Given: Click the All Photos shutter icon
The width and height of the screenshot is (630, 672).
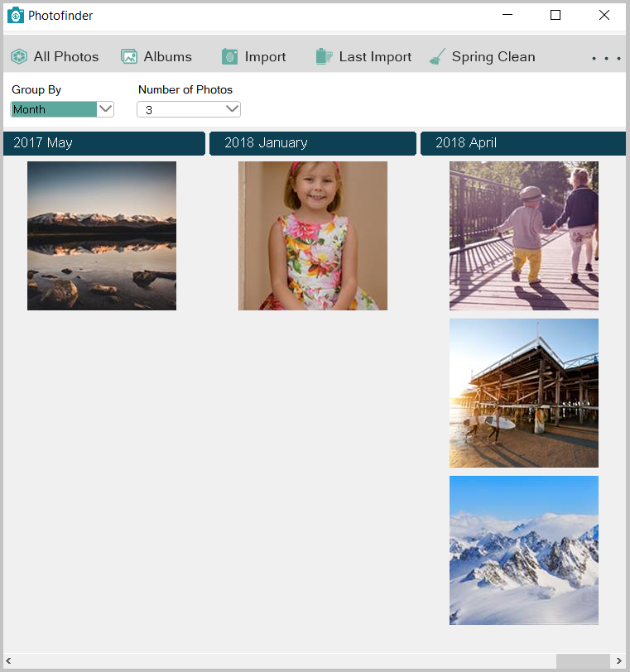Looking at the screenshot, I should 19,56.
